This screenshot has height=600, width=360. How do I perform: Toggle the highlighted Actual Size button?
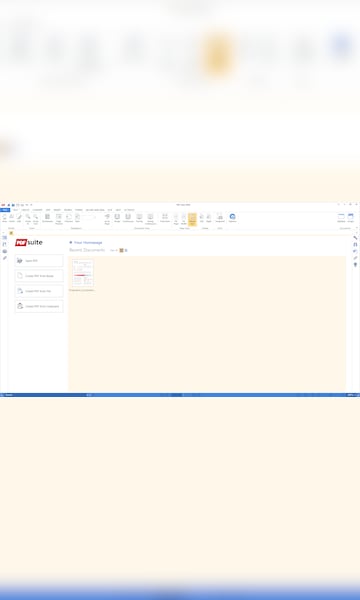tap(192, 219)
